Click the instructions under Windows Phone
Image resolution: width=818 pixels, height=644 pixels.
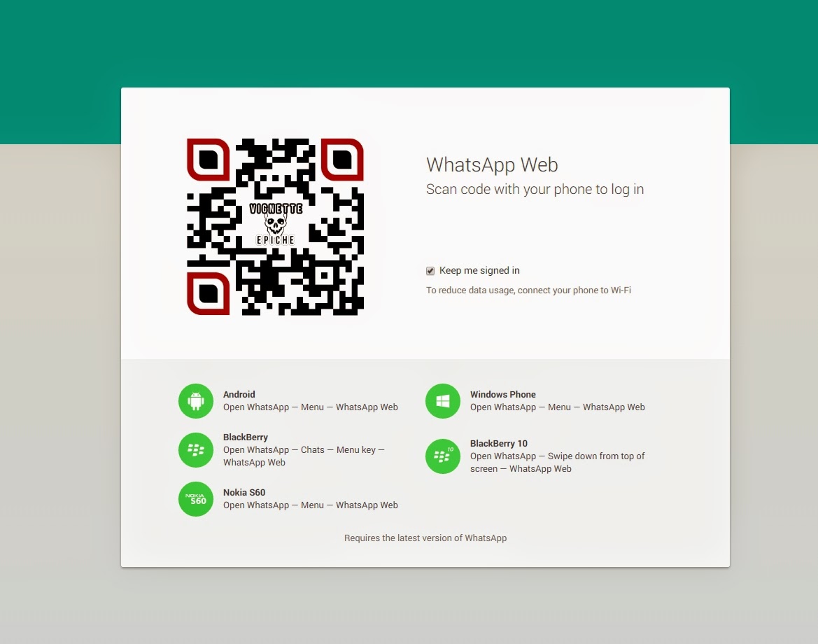(x=557, y=407)
